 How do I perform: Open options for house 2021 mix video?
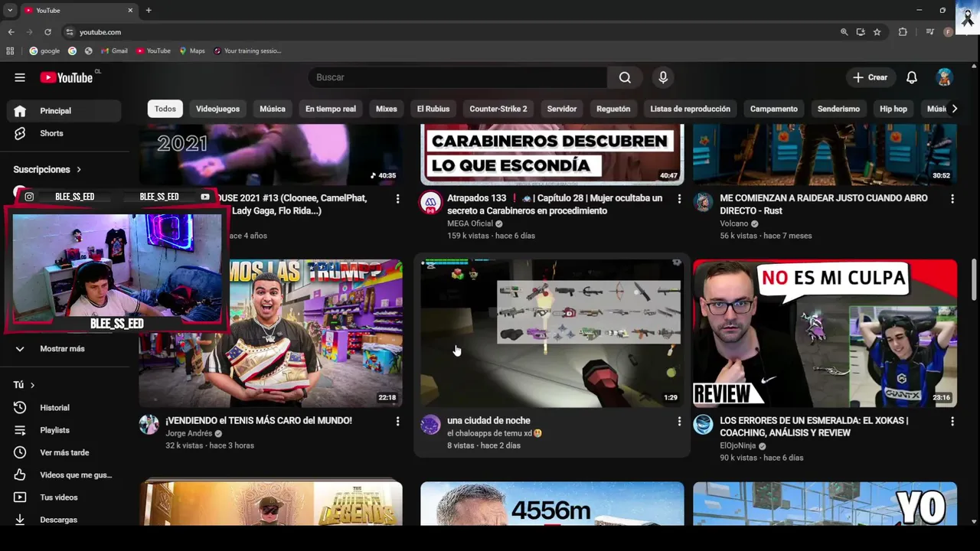click(397, 199)
